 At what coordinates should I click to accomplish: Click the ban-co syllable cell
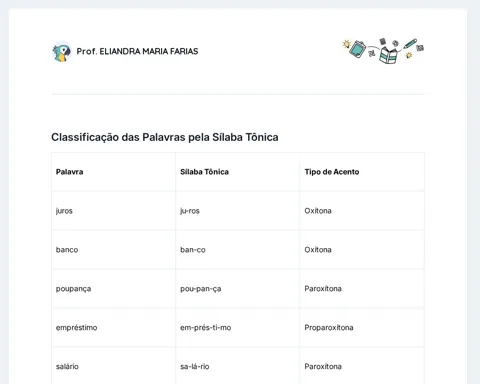tap(238, 250)
